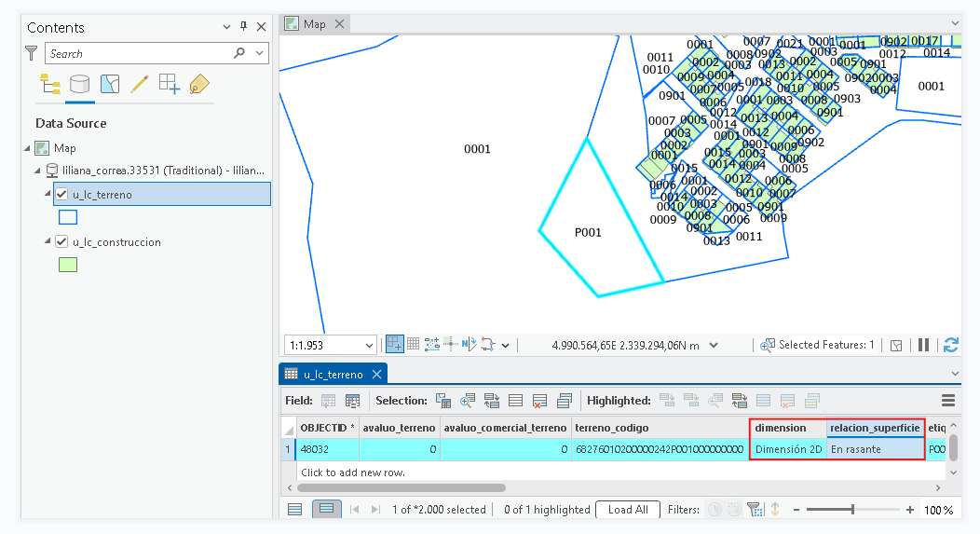Viewport: 980px width, 534px height.
Task: Select List By Snapping icon in Contents
Action: tap(170, 84)
